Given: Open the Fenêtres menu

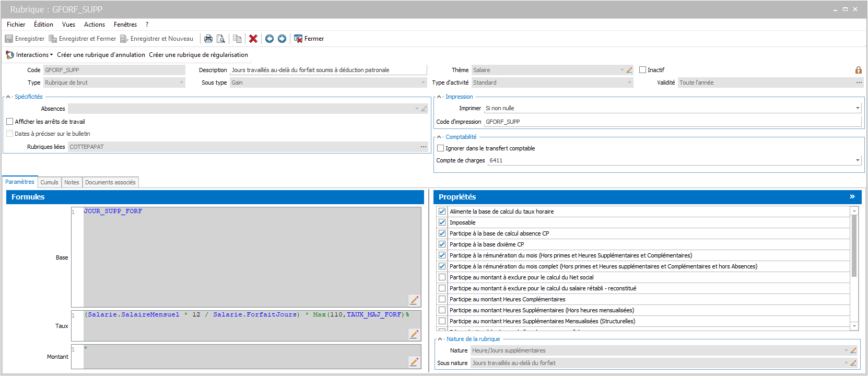Looking at the screenshot, I should click(x=125, y=25).
